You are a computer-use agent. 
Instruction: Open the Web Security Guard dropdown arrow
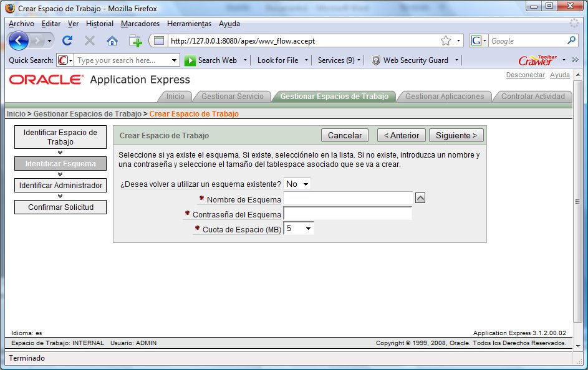(456, 60)
